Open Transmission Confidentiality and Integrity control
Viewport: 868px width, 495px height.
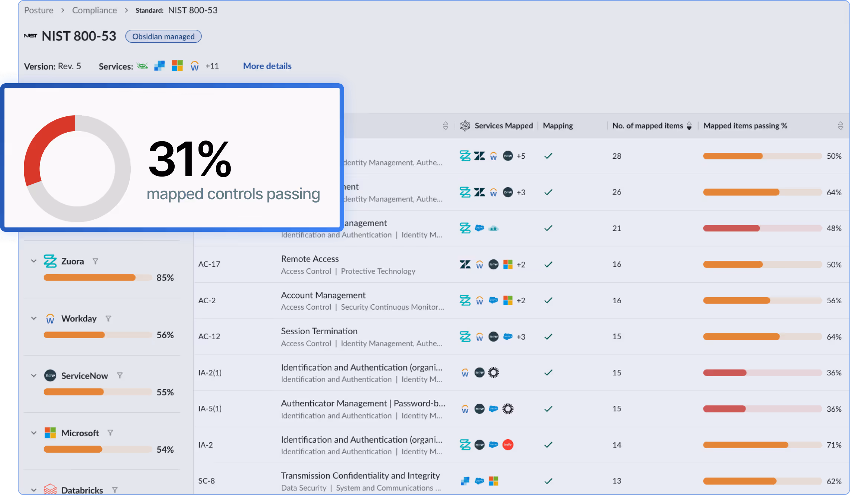point(360,476)
